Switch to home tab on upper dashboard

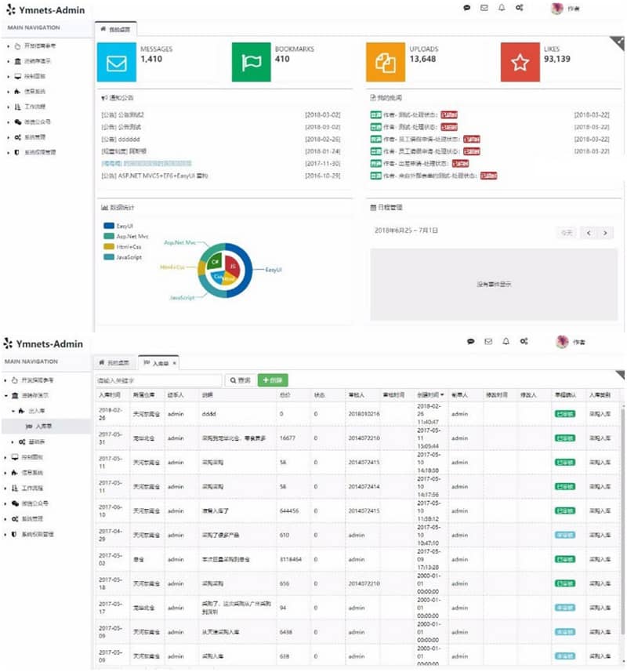click(x=116, y=29)
